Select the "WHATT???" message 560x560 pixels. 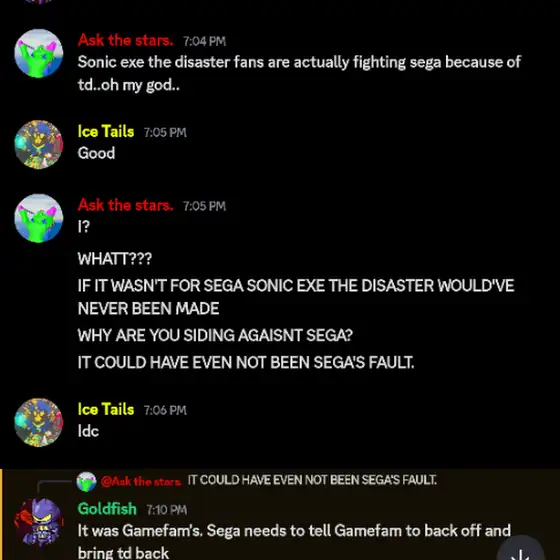click(115, 259)
